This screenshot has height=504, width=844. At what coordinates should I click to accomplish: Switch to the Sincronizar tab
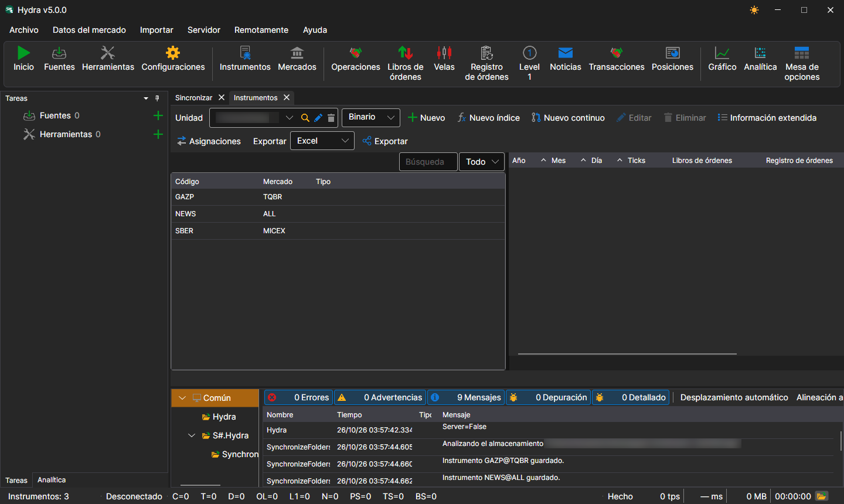tap(193, 98)
